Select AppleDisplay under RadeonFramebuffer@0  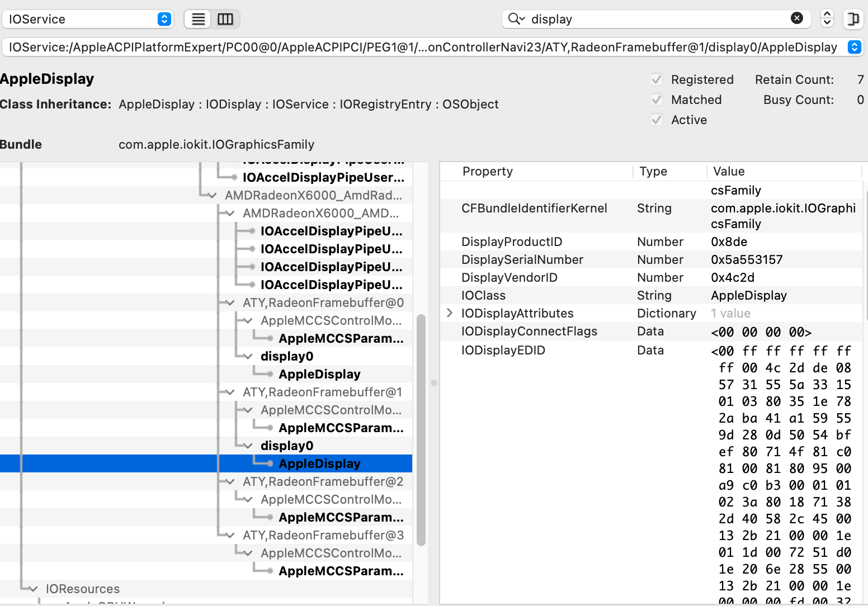(x=319, y=374)
